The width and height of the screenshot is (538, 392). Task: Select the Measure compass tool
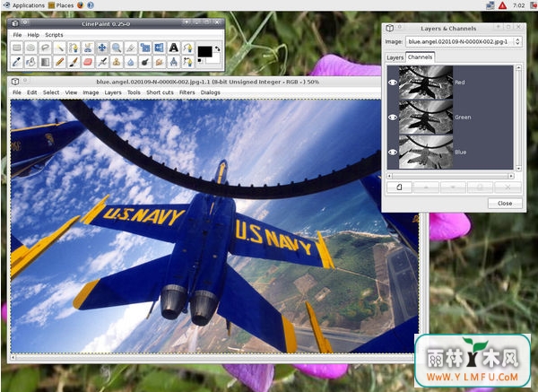coord(174,62)
